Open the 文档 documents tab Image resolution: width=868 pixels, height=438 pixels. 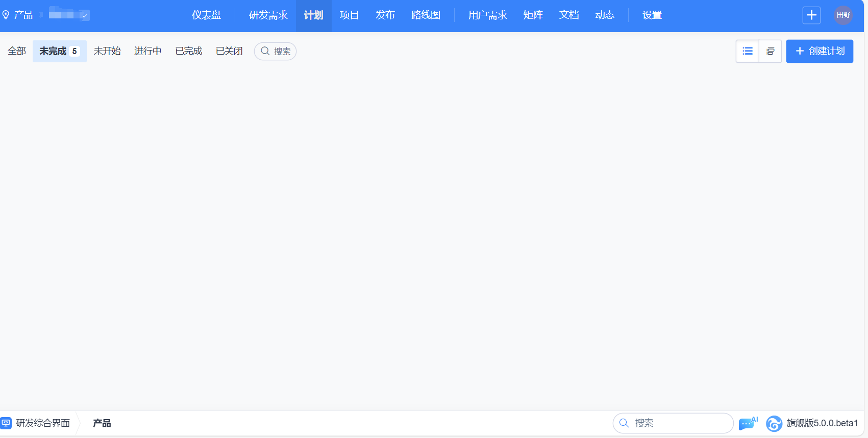(x=569, y=15)
